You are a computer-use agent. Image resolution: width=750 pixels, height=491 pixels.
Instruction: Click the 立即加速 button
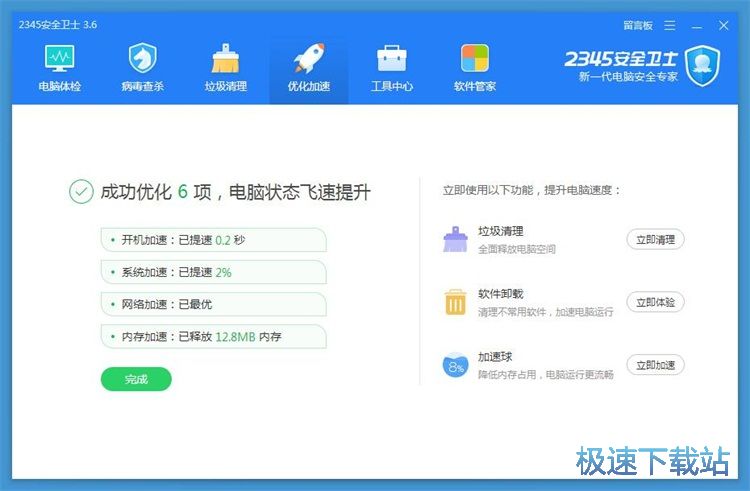(x=655, y=365)
